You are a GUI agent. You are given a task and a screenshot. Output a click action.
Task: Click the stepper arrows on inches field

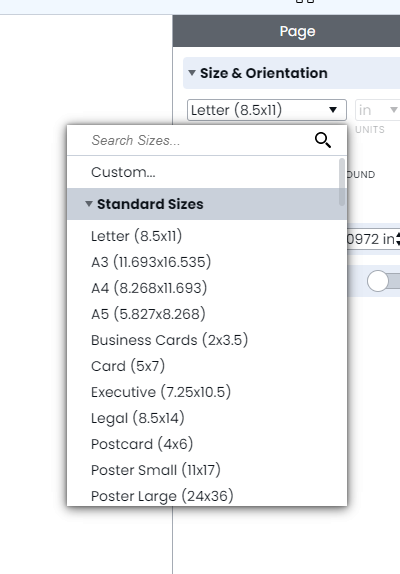coord(398,239)
